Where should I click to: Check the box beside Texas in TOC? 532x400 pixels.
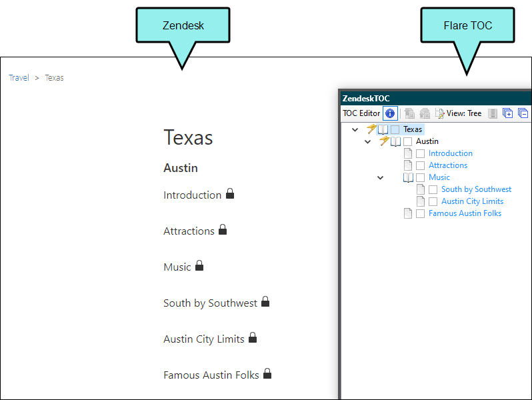pos(395,129)
